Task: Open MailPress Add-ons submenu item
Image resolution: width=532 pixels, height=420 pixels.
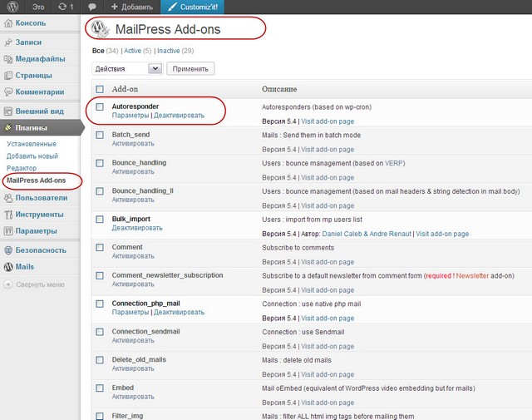Action: point(37,180)
